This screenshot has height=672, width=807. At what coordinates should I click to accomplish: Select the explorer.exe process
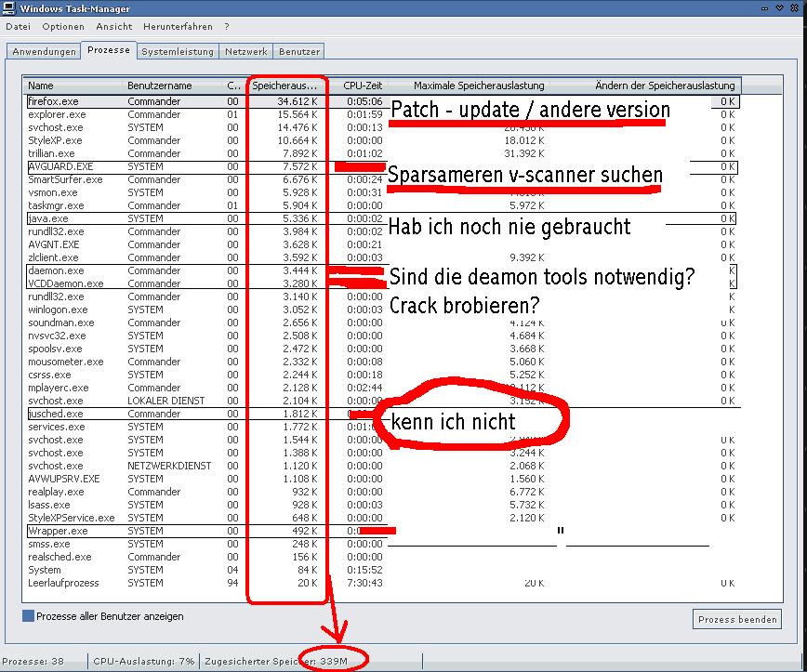point(383,114)
